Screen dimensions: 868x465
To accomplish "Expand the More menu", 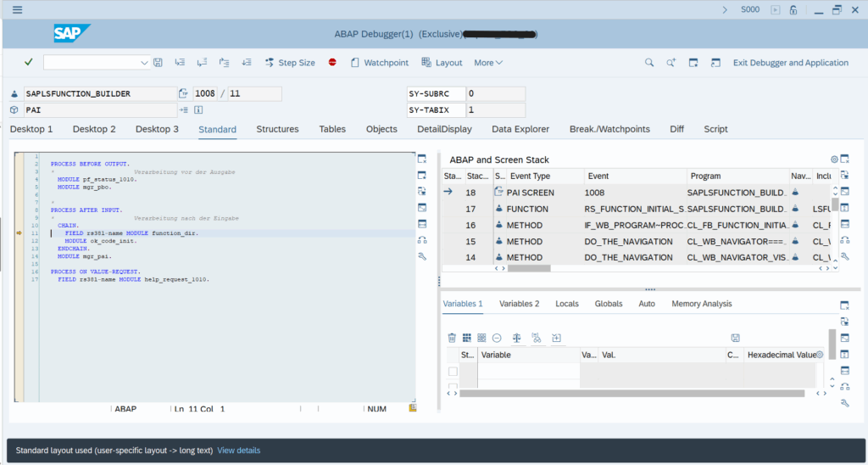I will pyautogui.click(x=488, y=63).
